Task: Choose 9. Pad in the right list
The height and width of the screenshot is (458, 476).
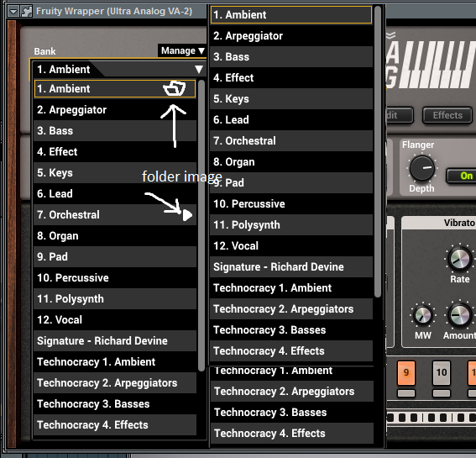Action: click(x=291, y=182)
